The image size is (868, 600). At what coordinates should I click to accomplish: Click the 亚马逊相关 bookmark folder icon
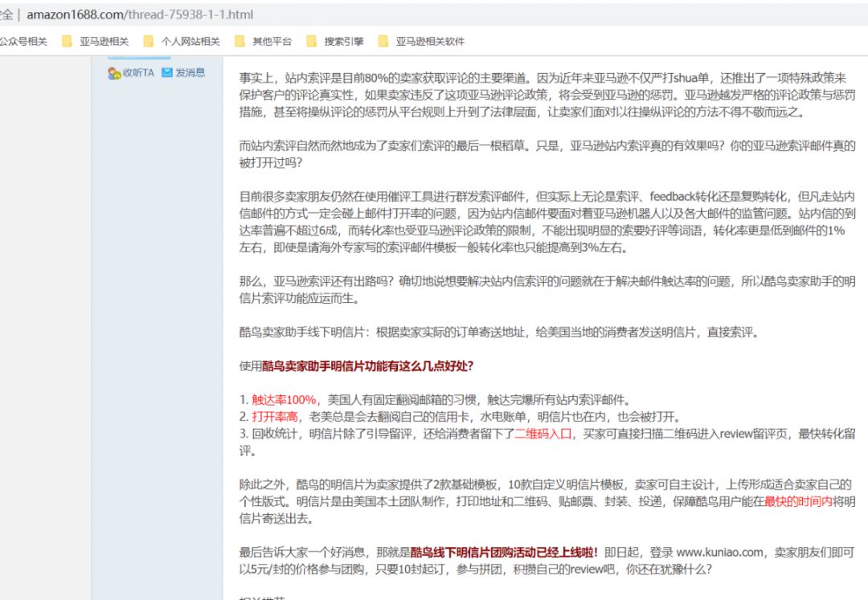(x=68, y=42)
